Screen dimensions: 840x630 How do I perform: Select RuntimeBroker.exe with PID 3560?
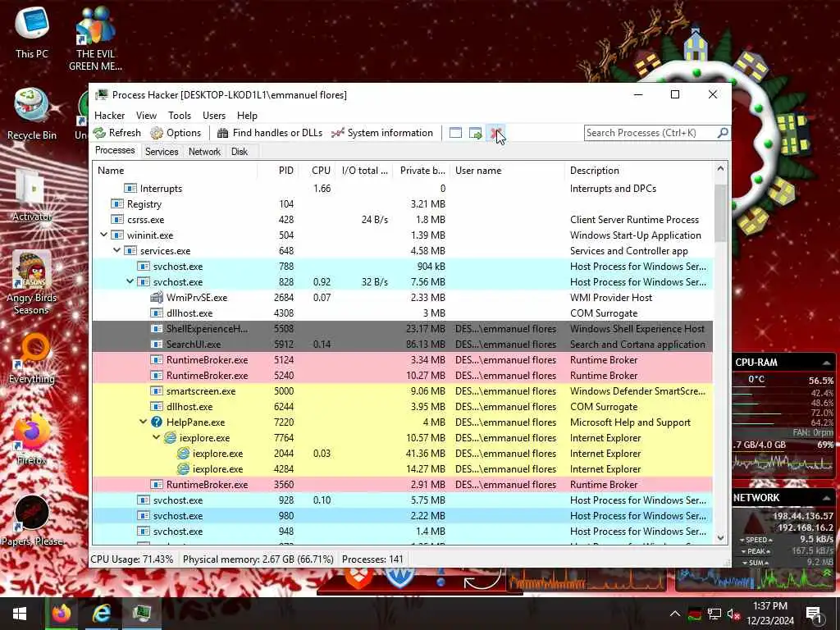[x=403, y=484]
